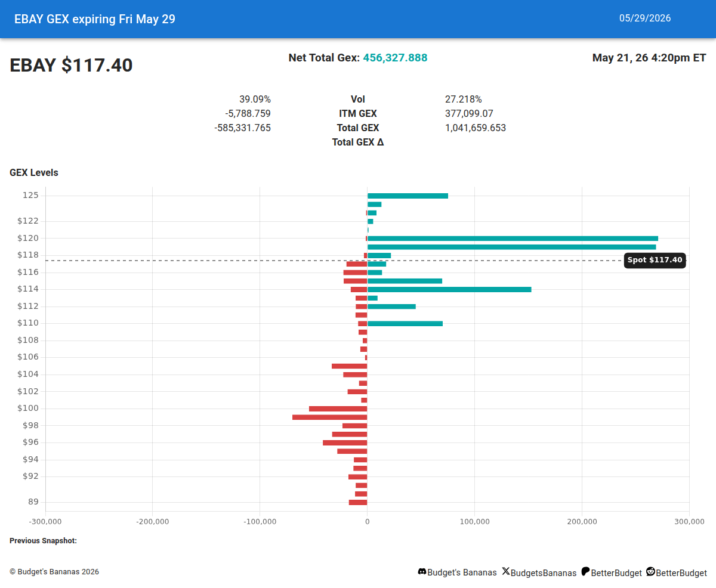This screenshot has width=716, height=588.
Task: Click the 1,041,659.653 Total GEX value
Action: pyautogui.click(x=476, y=128)
